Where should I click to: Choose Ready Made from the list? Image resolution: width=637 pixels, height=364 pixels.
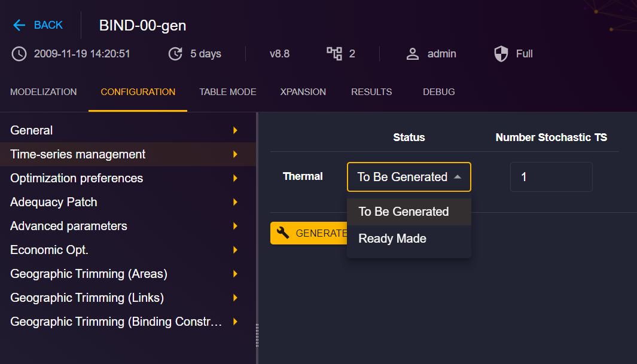409,238
